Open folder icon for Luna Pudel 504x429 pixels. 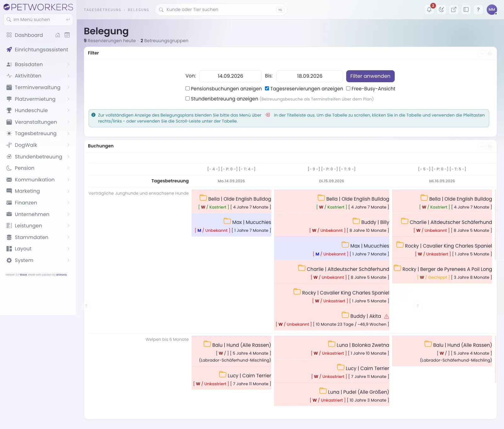click(323, 391)
